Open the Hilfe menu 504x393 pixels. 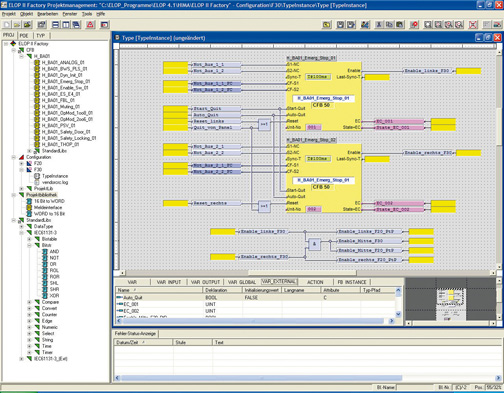(101, 14)
